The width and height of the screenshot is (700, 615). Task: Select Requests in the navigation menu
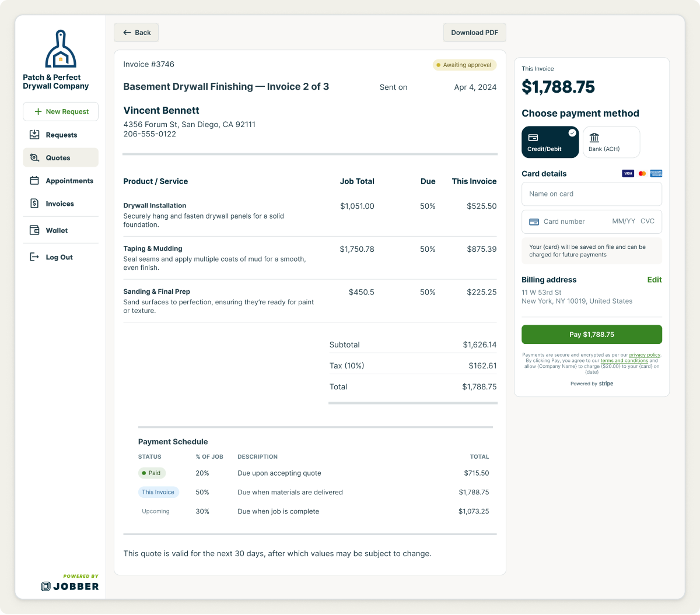(x=61, y=135)
